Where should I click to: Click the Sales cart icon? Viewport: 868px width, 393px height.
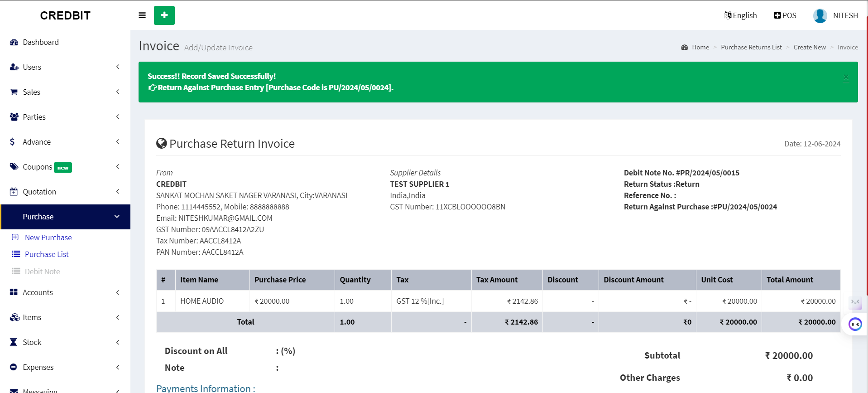[14, 92]
